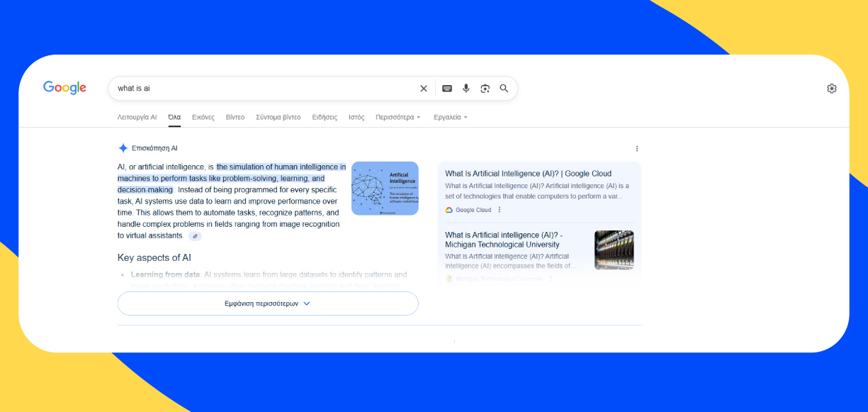Click the Google Cloud source name
Image resolution: width=868 pixels, height=412 pixels.
click(x=473, y=210)
